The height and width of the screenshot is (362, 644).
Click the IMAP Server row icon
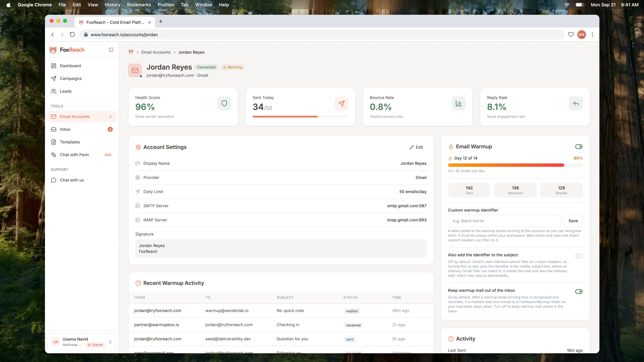pyautogui.click(x=138, y=220)
